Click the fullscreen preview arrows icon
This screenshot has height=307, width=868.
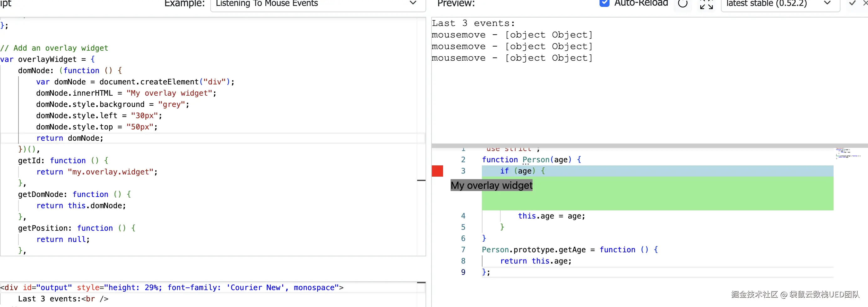click(x=706, y=4)
